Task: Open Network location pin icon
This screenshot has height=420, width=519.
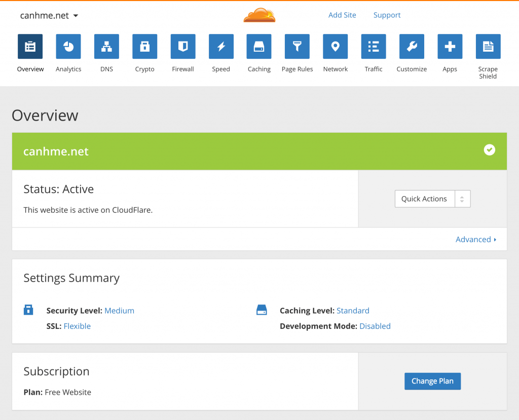Action: (x=336, y=47)
